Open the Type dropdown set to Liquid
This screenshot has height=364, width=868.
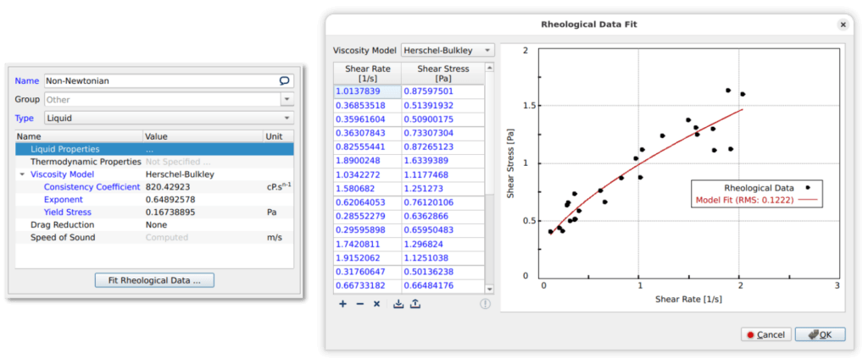click(169, 118)
